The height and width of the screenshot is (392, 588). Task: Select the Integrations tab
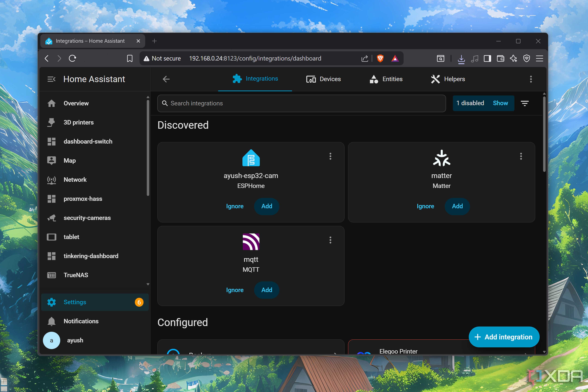click(255, 79)
